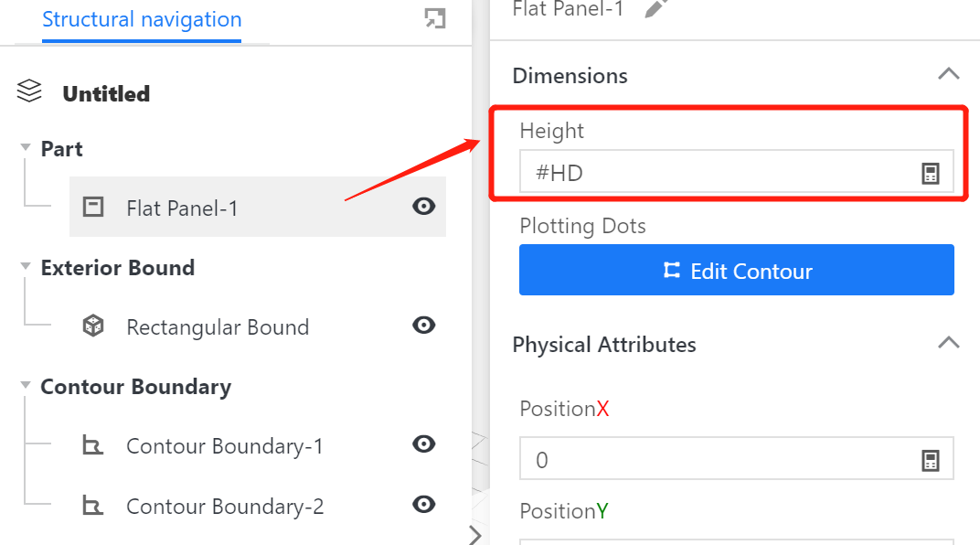Collapse the Dimensions section

point(949,74)
